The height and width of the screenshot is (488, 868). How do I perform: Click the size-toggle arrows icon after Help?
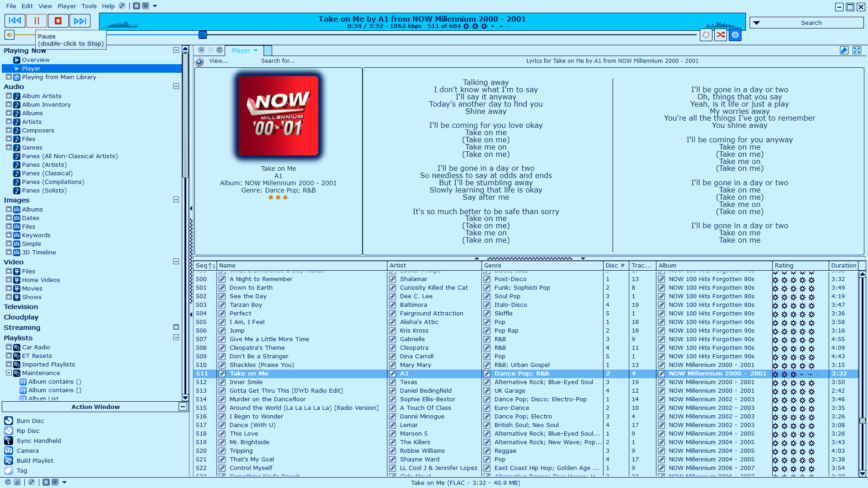(122, 6)
